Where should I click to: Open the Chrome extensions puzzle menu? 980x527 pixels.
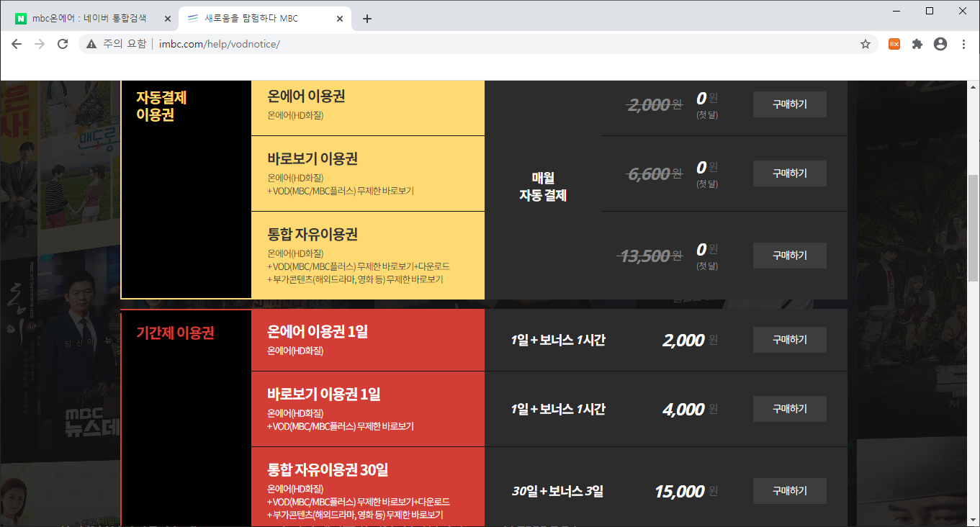click(917, 44)
